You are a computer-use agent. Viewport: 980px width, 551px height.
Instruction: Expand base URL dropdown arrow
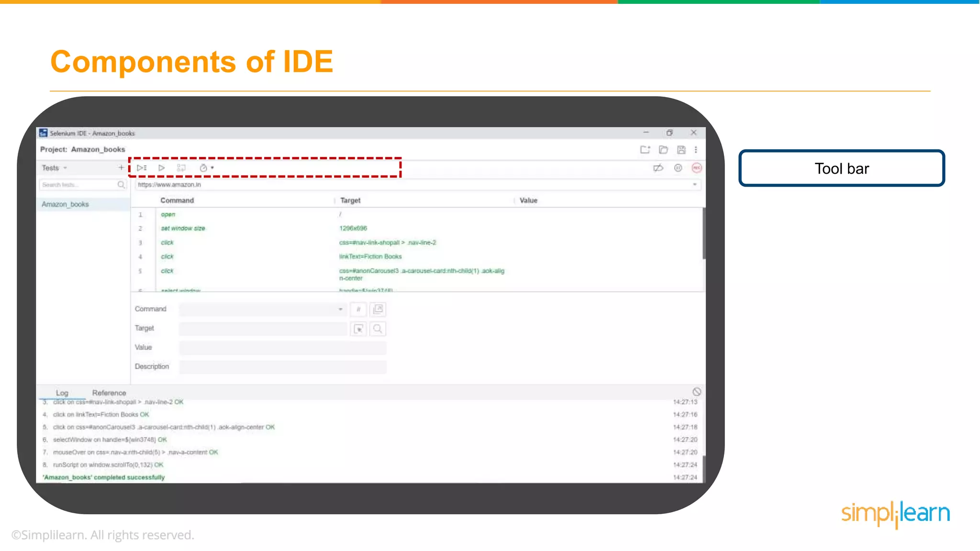695,185
